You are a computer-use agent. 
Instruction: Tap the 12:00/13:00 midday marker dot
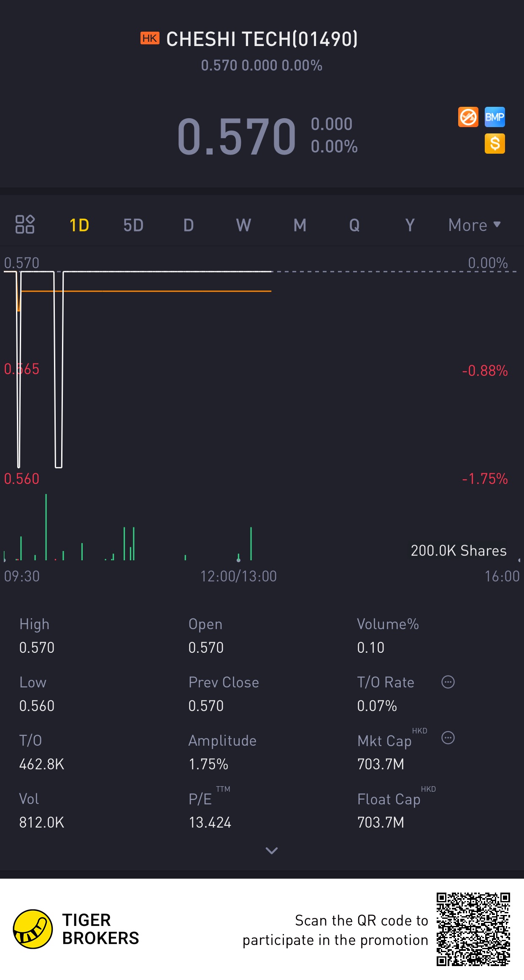coord(238,560)
